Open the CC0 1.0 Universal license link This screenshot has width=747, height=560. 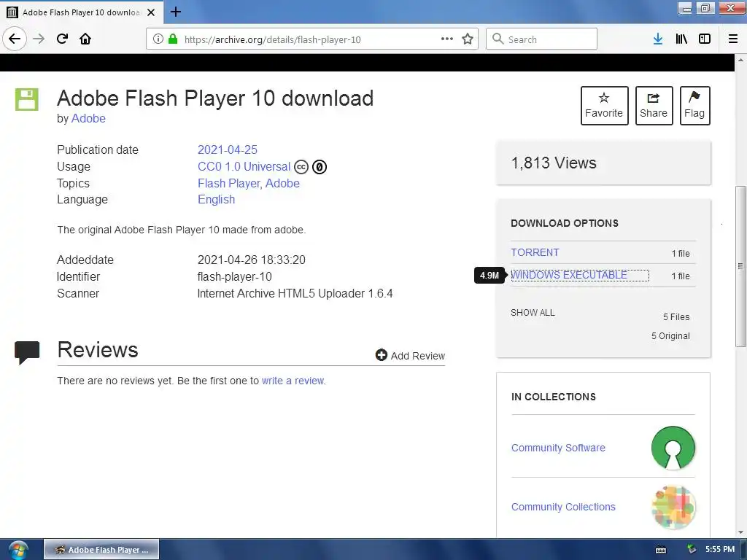tap(244, 167)
